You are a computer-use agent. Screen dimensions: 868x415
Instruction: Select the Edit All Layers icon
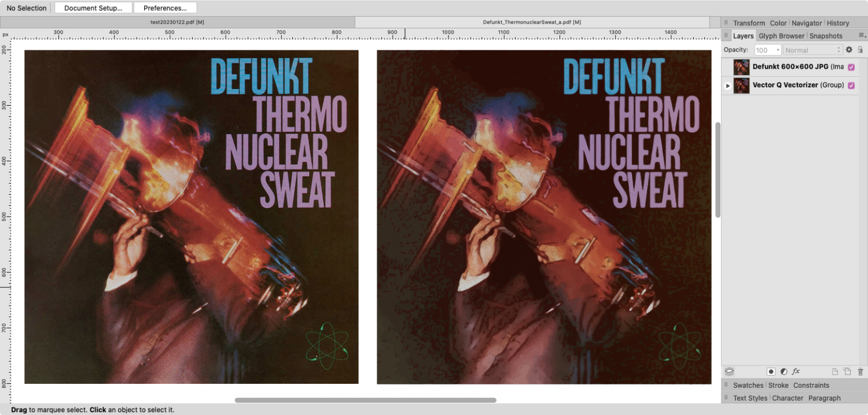click(x=730, y=372)
